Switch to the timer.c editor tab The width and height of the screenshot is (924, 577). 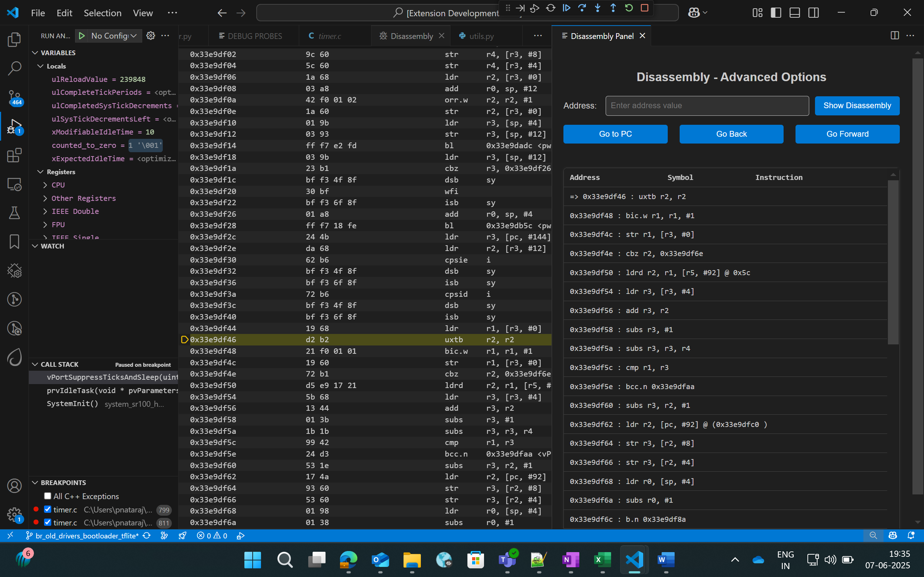tap(329, 36)
